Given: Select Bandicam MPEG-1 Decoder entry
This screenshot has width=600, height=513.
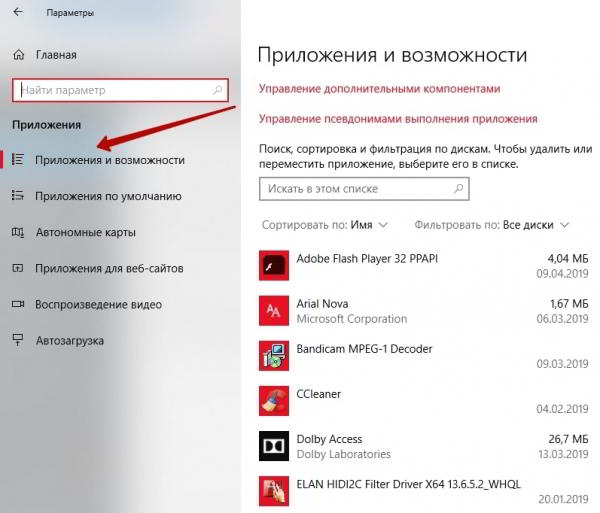Looking at the screenshot, I should [364, 349].
